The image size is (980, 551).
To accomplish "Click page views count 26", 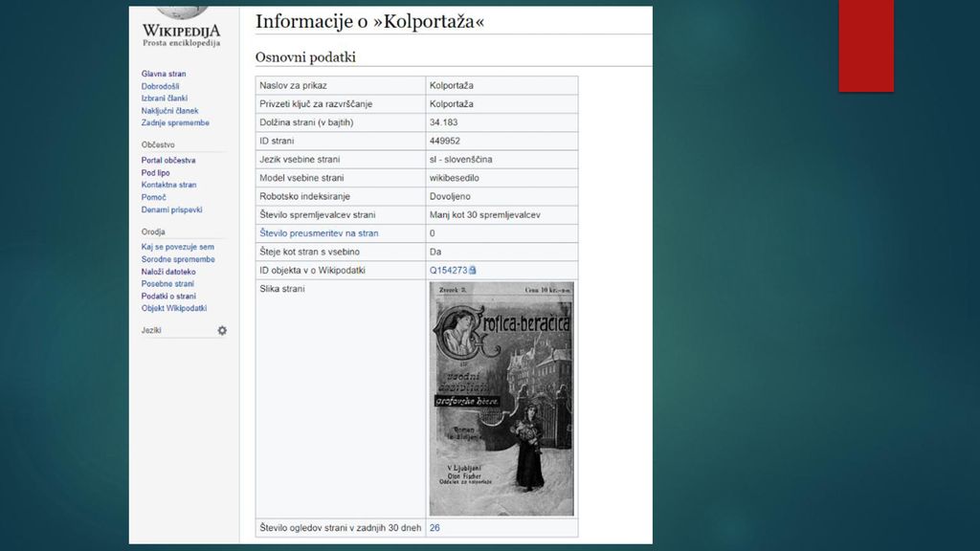I will click(x=434, y=528).
